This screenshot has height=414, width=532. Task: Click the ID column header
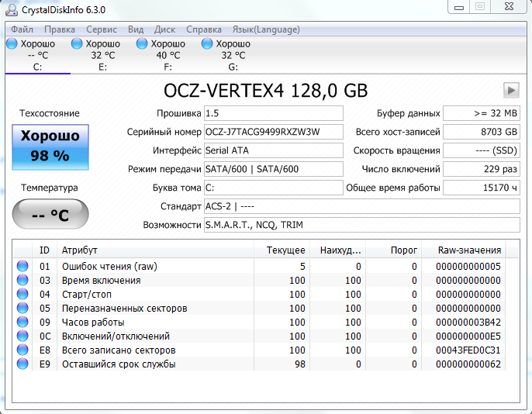coord(44,250)
